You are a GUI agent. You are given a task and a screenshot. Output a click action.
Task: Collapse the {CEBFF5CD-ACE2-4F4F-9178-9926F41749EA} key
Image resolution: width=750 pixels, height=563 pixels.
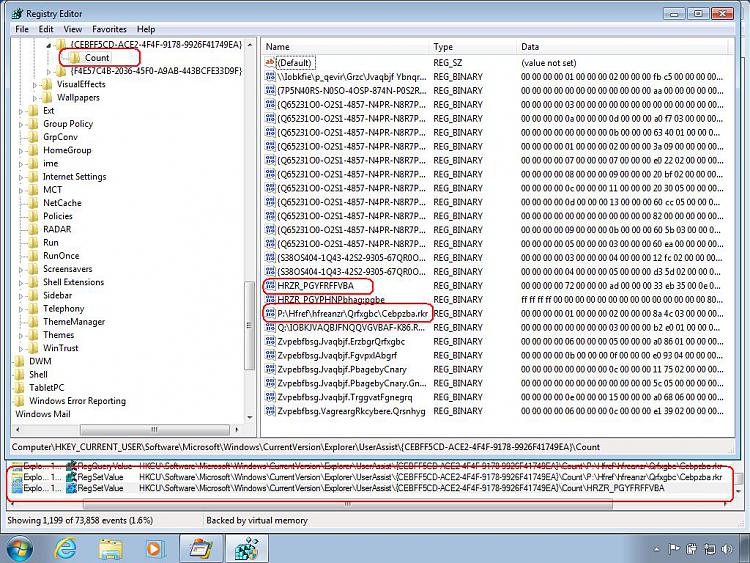pos(49,45)
